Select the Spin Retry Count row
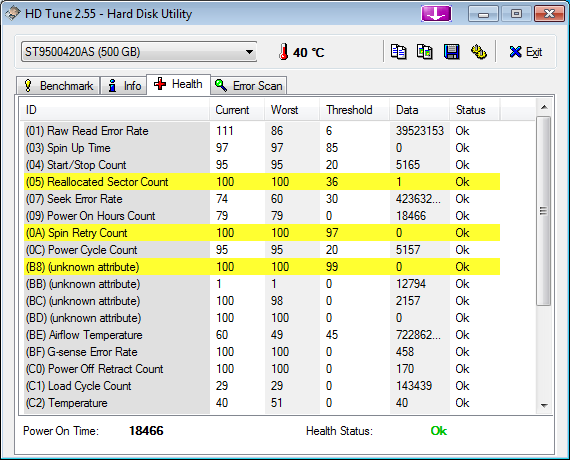 (x=262, y=233)
